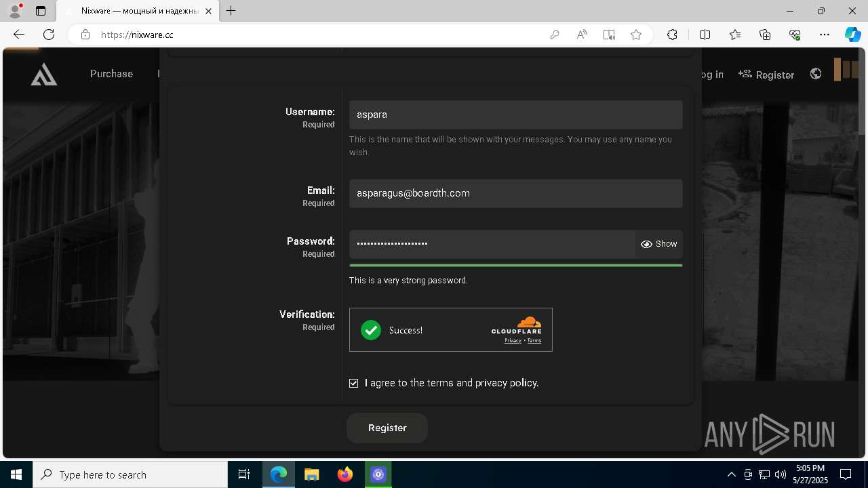Open the tab actions menu icon

(41, 11)
